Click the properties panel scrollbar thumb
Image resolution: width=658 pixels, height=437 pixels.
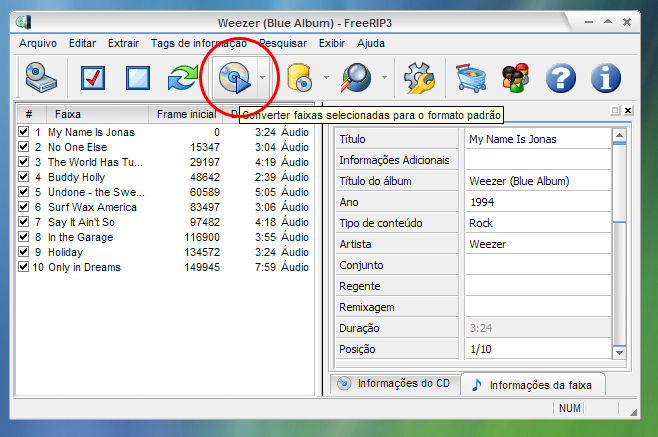point(619,182)
